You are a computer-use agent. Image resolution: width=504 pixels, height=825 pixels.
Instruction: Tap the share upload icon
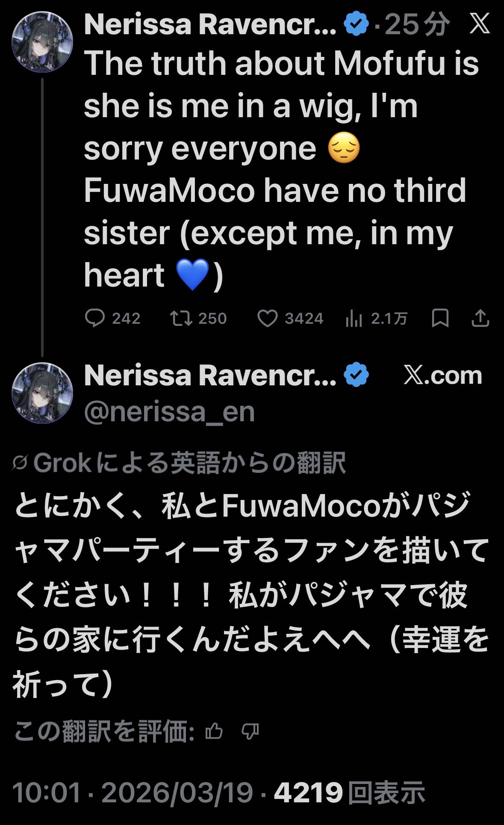(480, 319)
